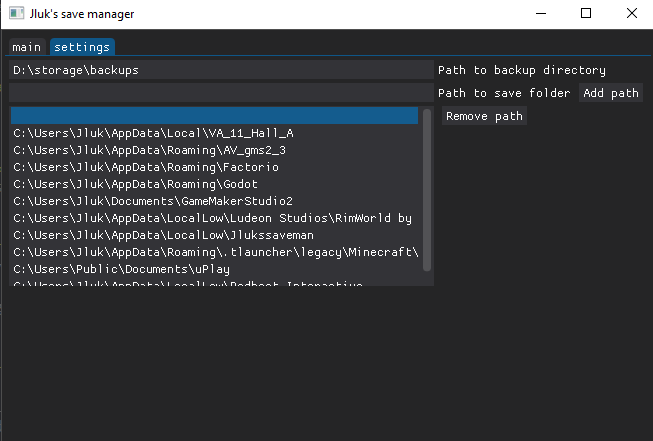The image size is (653, 441).
Task: Select the Ludeon Studios RimWorld path
Action: click(x=214, y=218)
